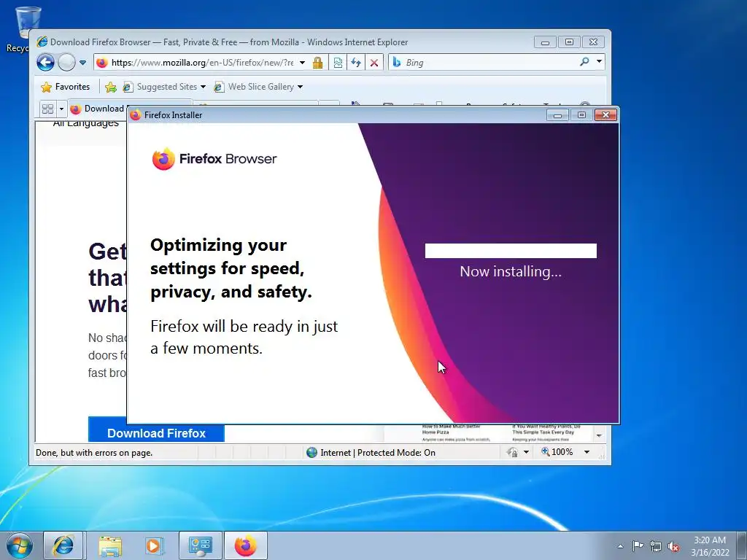Click the Firefox Browser logo in the installer

[x=214, y=158]
